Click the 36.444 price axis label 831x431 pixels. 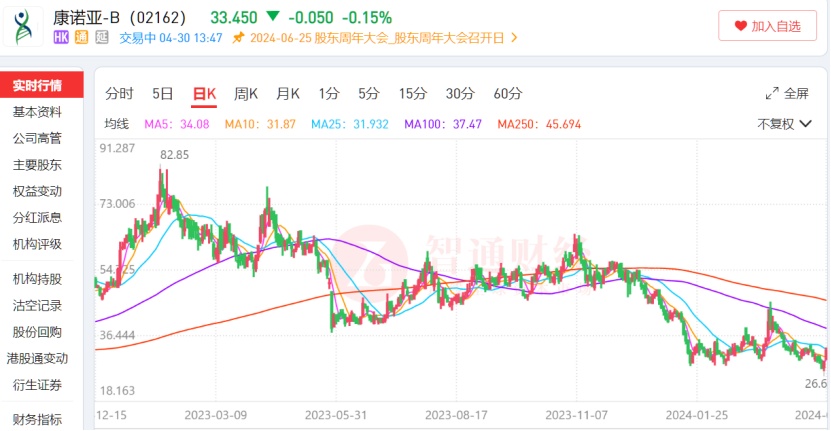coord(117,335)
